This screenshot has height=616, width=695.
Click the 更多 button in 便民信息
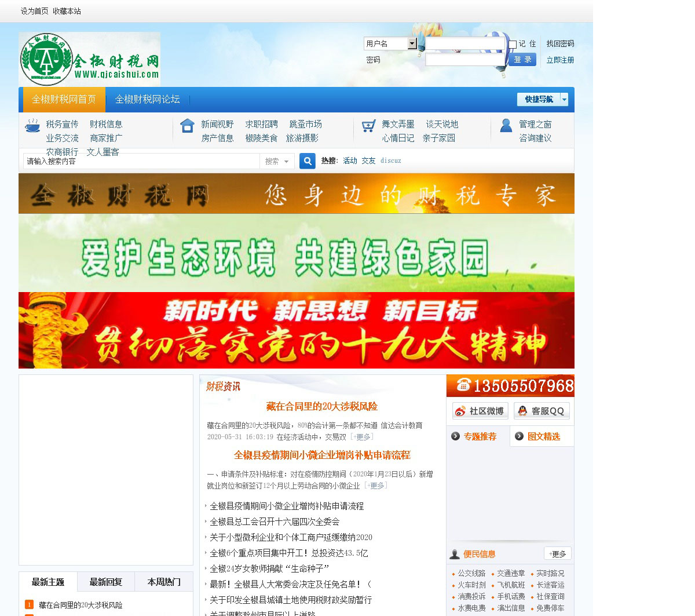click(x=558, y=553)
